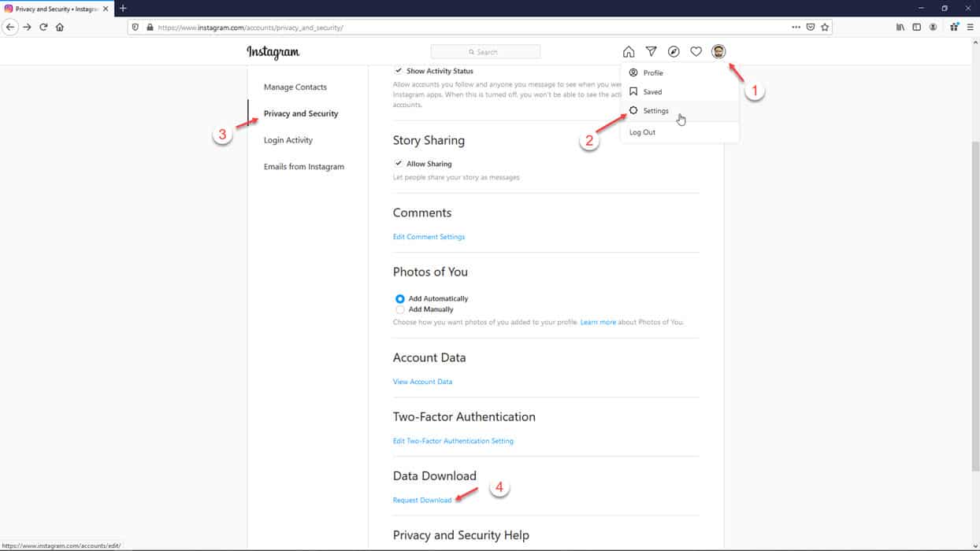Open Firefox Account toolbar icon

click(x=934, y=27)
